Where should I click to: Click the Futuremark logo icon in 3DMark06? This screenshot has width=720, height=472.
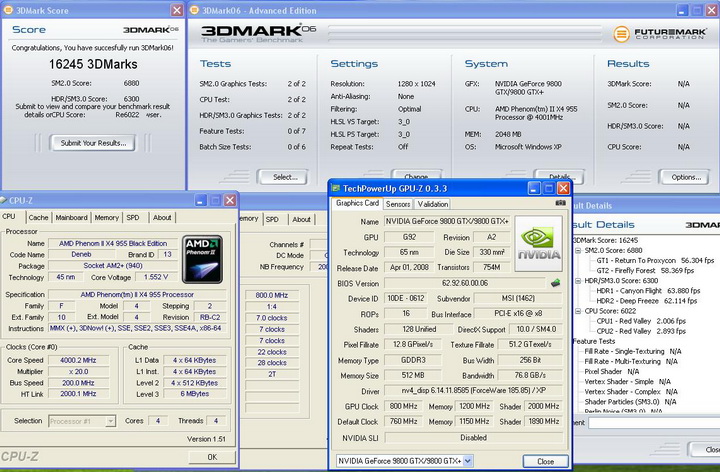pyautogui.click(x=621, y=34)
